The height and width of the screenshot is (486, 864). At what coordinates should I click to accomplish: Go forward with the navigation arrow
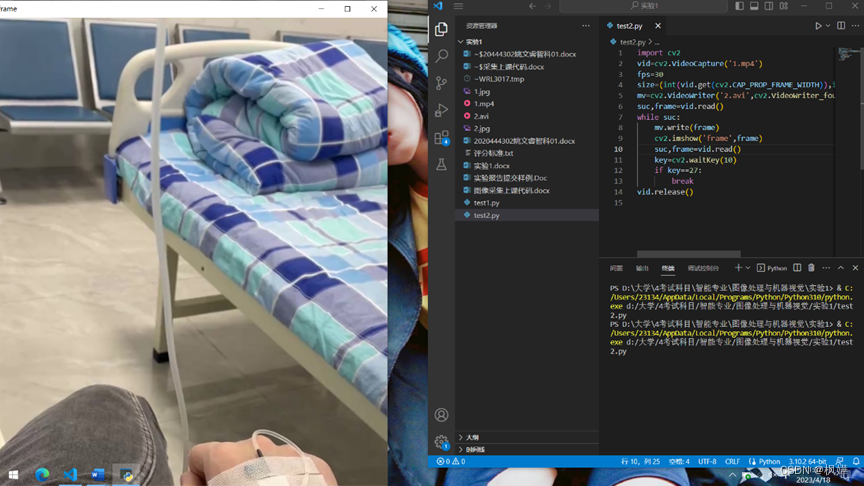[548, 6]
